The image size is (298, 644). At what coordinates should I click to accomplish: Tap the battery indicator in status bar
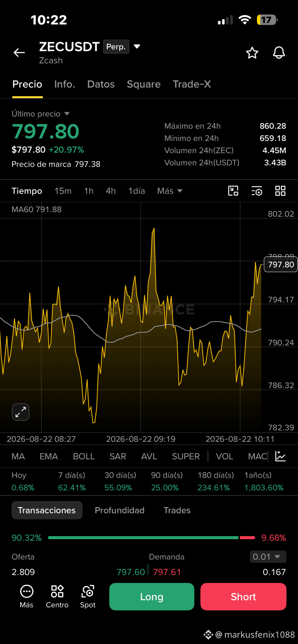(267, 20)
